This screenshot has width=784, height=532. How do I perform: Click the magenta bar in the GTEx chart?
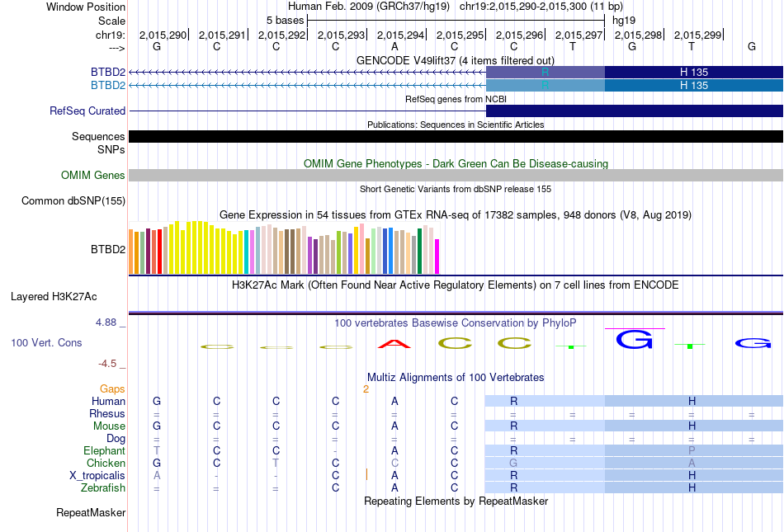437,257
